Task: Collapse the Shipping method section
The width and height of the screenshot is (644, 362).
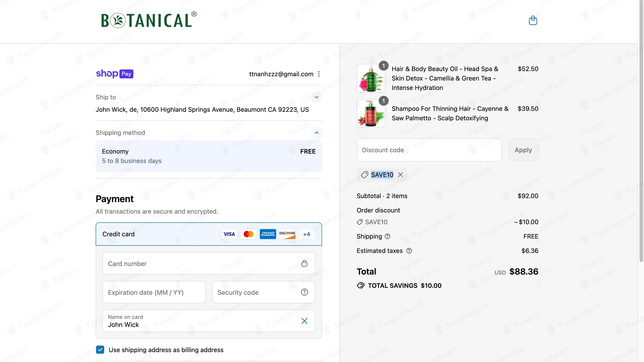Action: click(x=317, y=133)
